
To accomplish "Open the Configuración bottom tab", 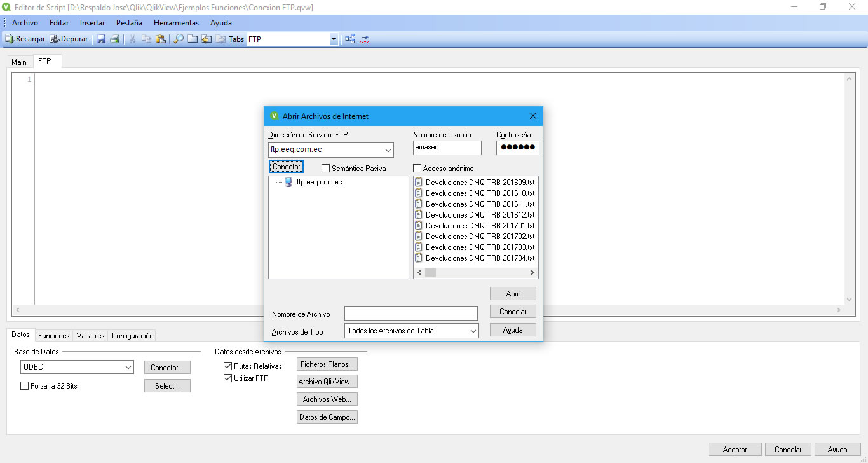I will pos(133,336).
